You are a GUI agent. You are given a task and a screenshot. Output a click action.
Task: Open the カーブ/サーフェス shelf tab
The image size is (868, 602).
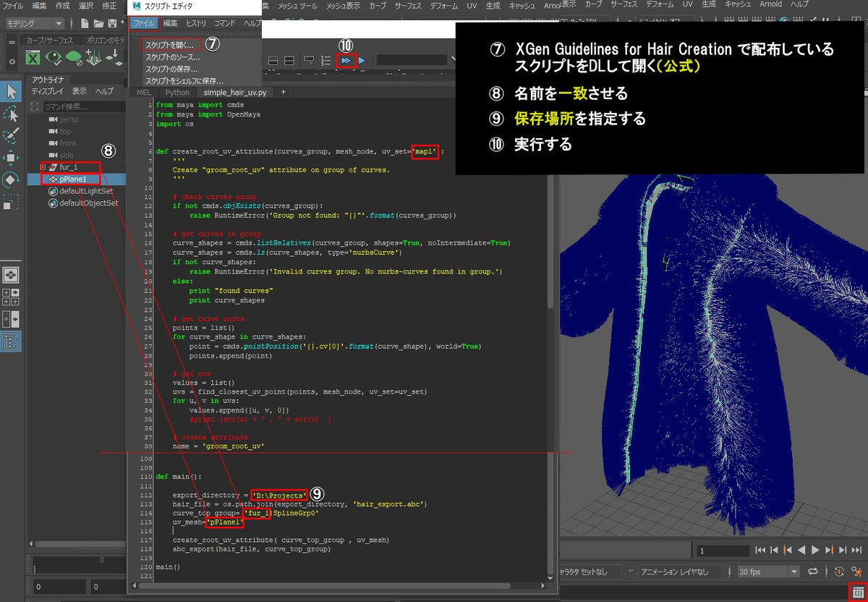[x=50, y=41]
